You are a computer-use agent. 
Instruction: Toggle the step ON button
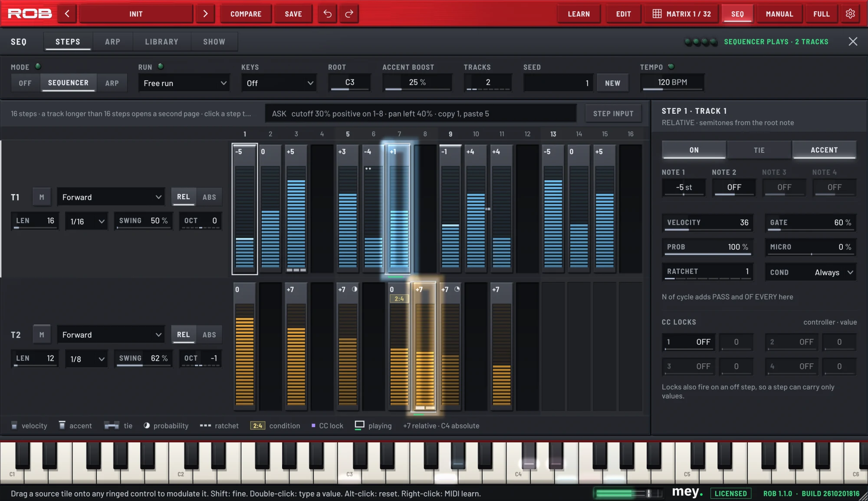694,150
